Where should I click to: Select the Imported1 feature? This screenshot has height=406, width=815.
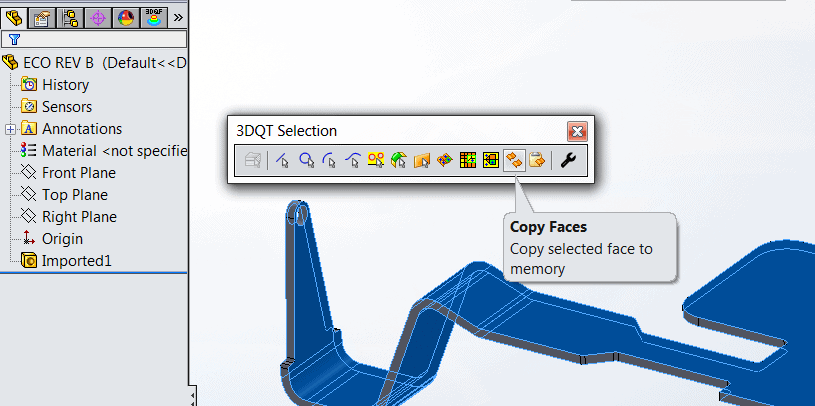click(x=76, y=261)
